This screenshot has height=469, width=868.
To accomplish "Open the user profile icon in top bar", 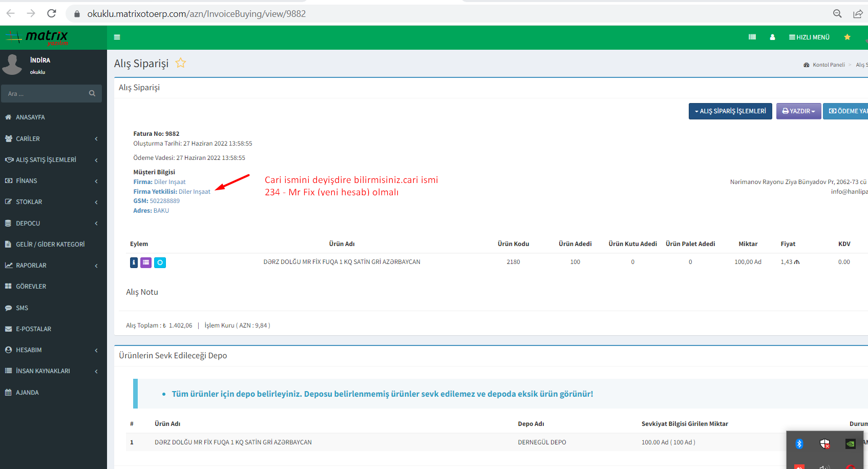I will click(x=772, y=37).
